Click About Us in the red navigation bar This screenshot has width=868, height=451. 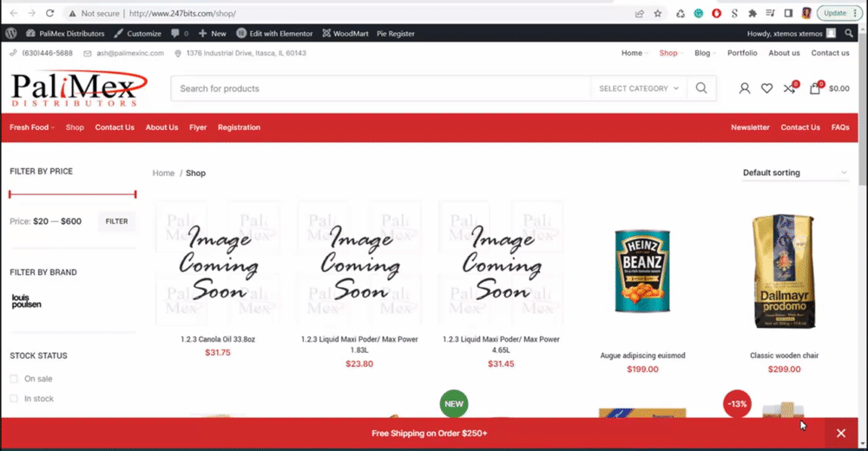(161, 127)
